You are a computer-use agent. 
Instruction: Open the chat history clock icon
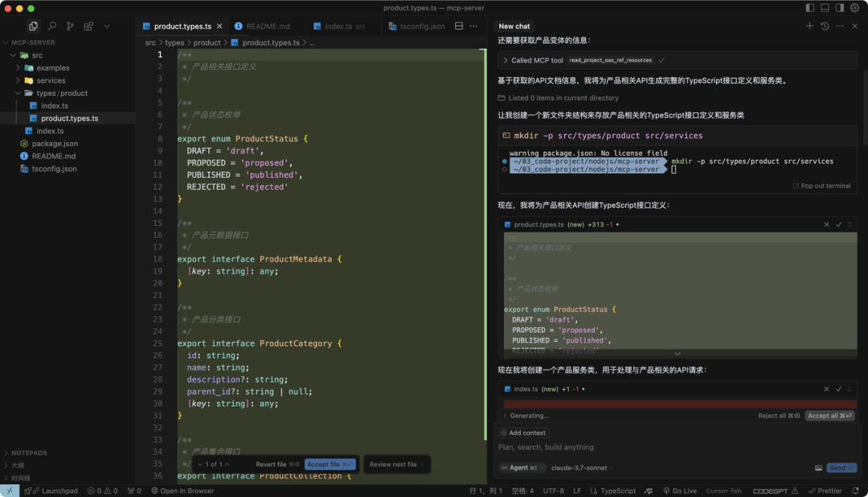(825, 26)
